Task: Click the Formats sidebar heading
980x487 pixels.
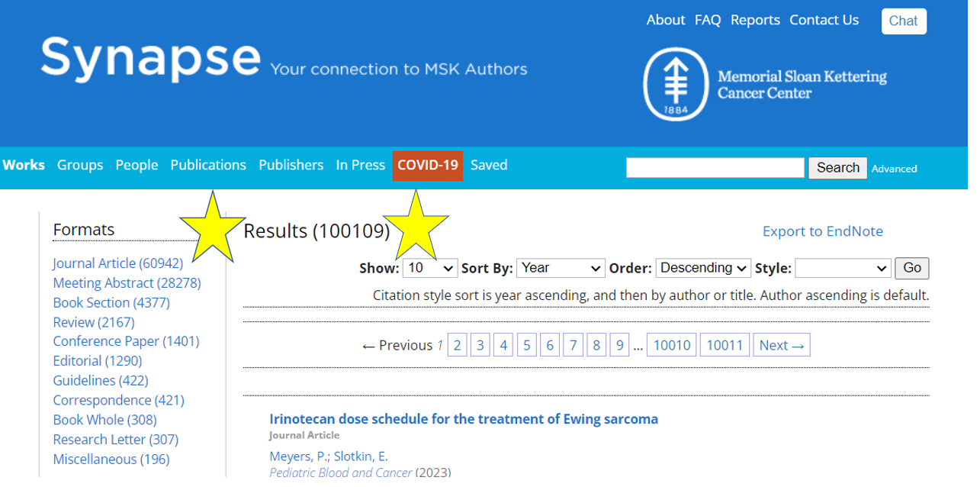Action: tap(84, 230)
